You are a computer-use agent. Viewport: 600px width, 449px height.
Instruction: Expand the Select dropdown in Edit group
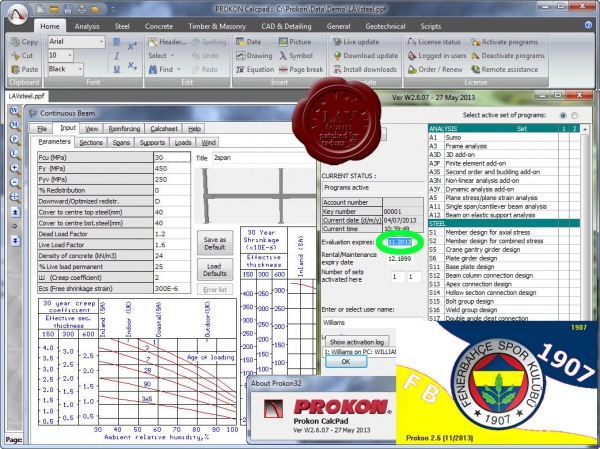(161, 56)
